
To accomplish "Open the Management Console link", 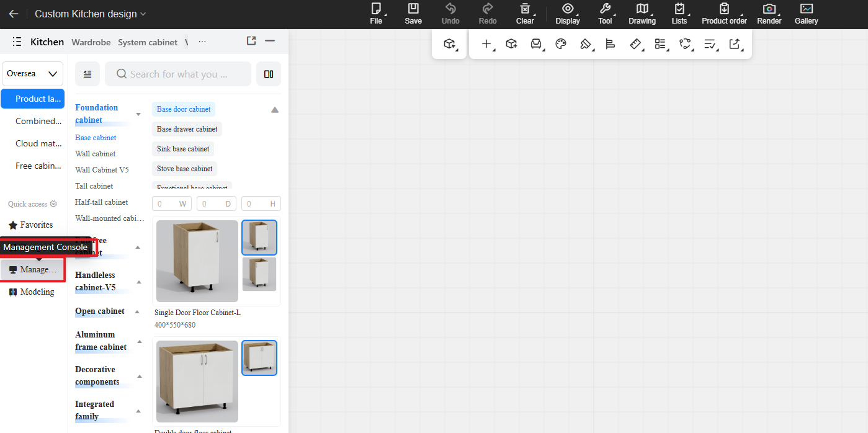I will pos(32,270).
